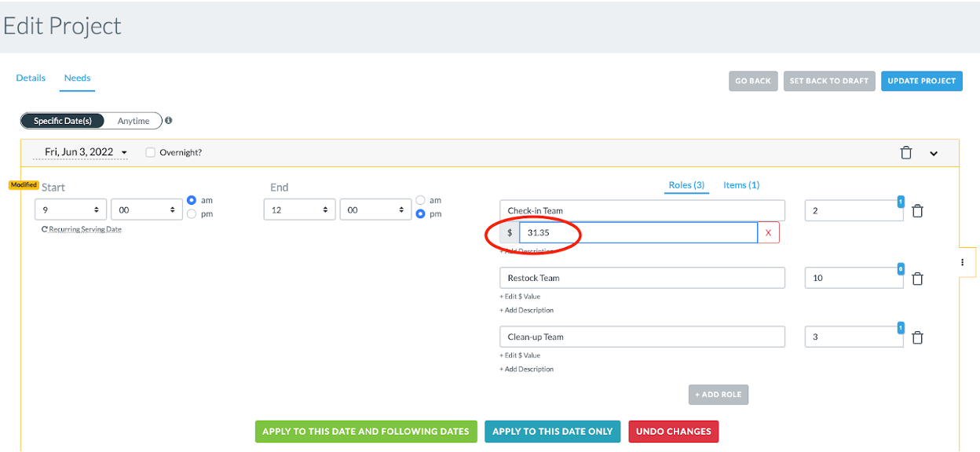Switch to Anytime scheduling toggle
Viewport: 980px width, 452px height.
(133, 121)
